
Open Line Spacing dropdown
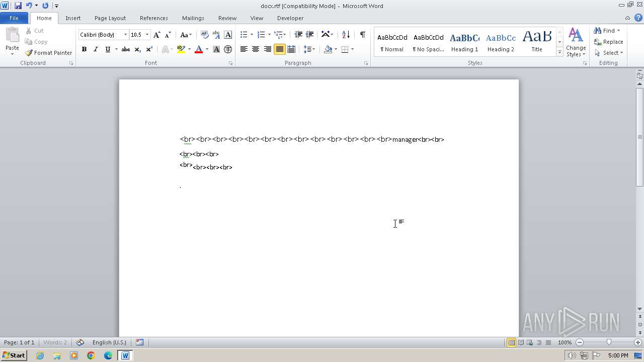[309, 49]
